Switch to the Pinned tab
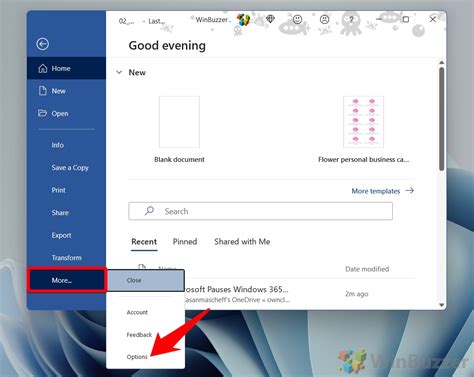The width and height of the screenshot is (474, 377). coord(185,242)
